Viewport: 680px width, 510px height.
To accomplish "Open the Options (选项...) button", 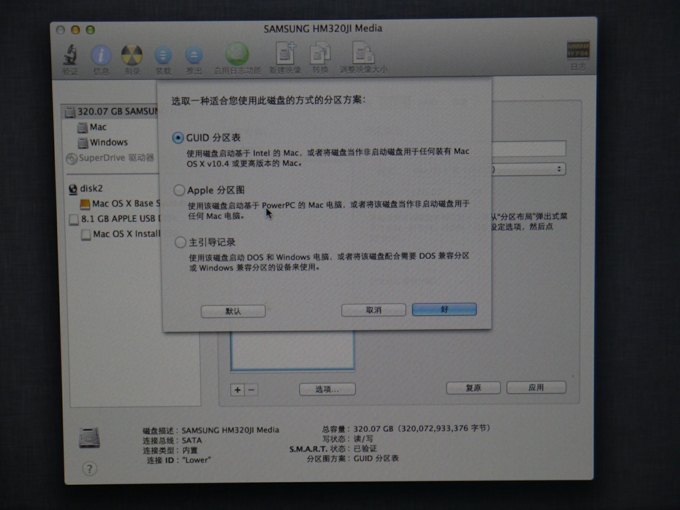I will (x=327, y=389).
